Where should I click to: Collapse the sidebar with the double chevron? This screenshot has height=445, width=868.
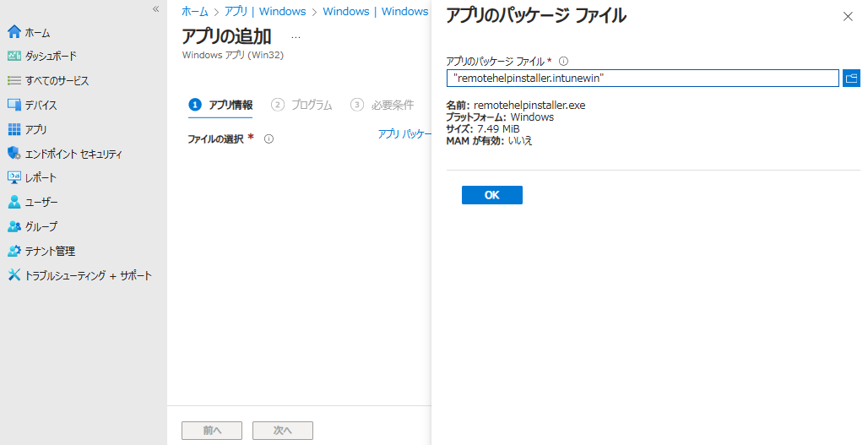[x=155, y=8]
